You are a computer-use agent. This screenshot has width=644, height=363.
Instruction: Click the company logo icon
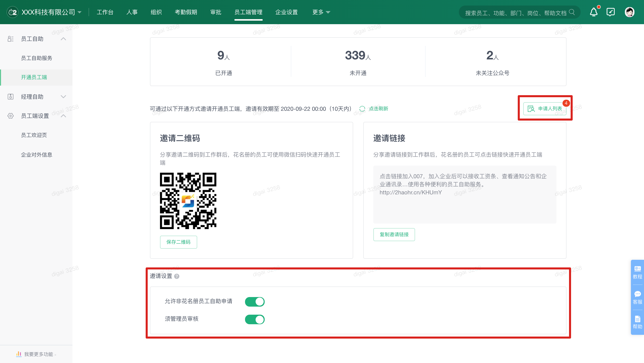pyautogui.click(x=12, y=12)
